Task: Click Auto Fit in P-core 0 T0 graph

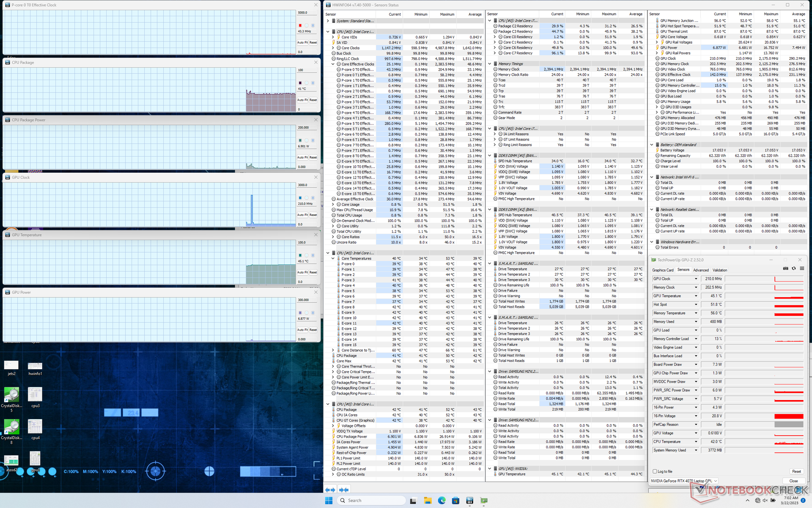Action: [x=302, y=42]
